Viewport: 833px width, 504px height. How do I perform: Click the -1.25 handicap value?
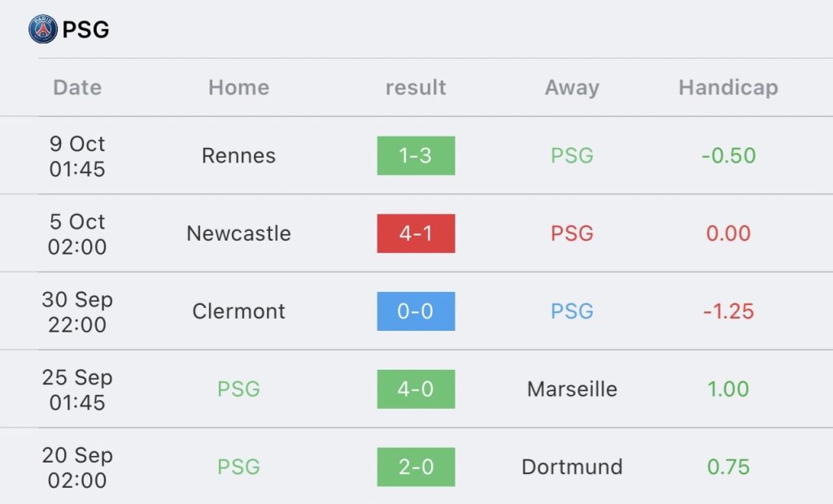click(728, 311)
